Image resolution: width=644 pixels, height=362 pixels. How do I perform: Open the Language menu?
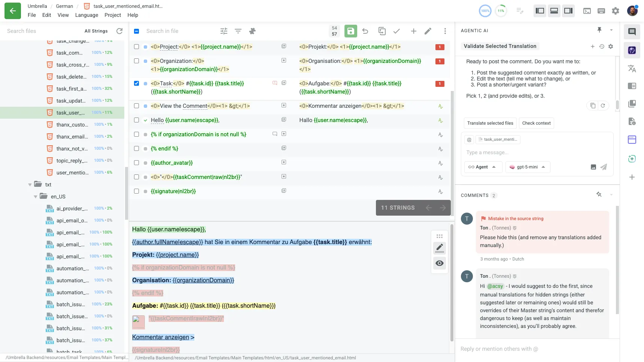[86, 15]
